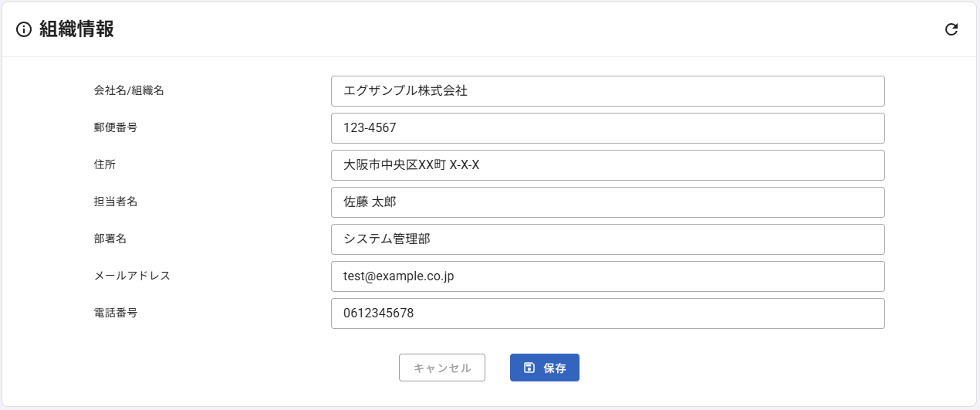Click the refresh icon in the header
The height and width of the screenshot is (410, 980).
[x=951, y=29]
